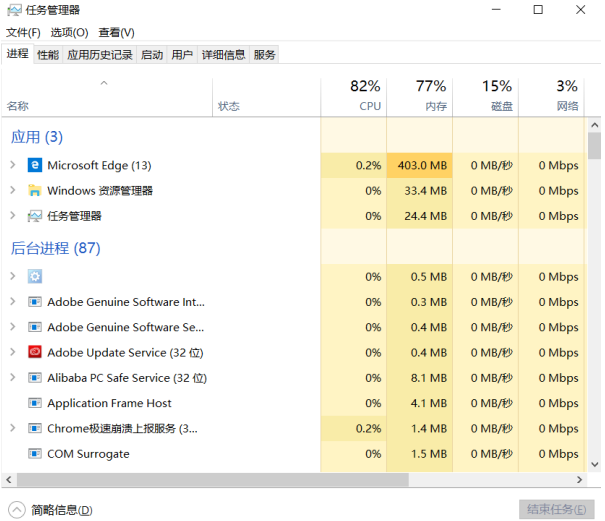This screenshot has width=605, height=521.
Task: Open the 查看(V) menu
Action: coord(114,32)
